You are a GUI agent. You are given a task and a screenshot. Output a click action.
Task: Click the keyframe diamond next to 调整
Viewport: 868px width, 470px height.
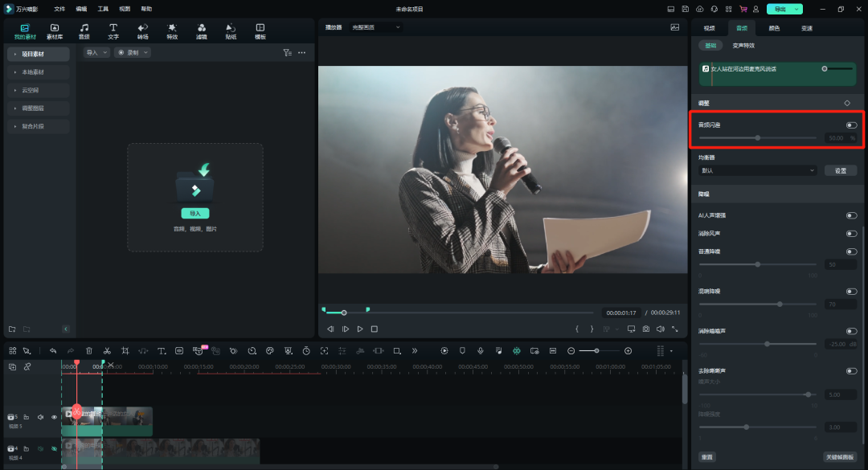(x=847, y=103)
